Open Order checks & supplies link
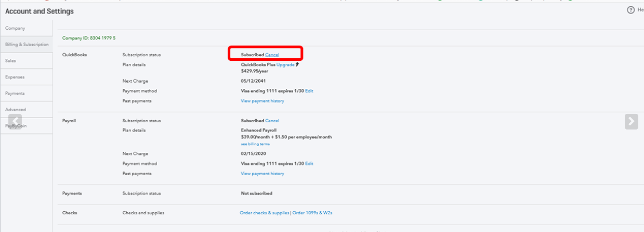This screenshot has height=232, width=644. click(265, 213)
